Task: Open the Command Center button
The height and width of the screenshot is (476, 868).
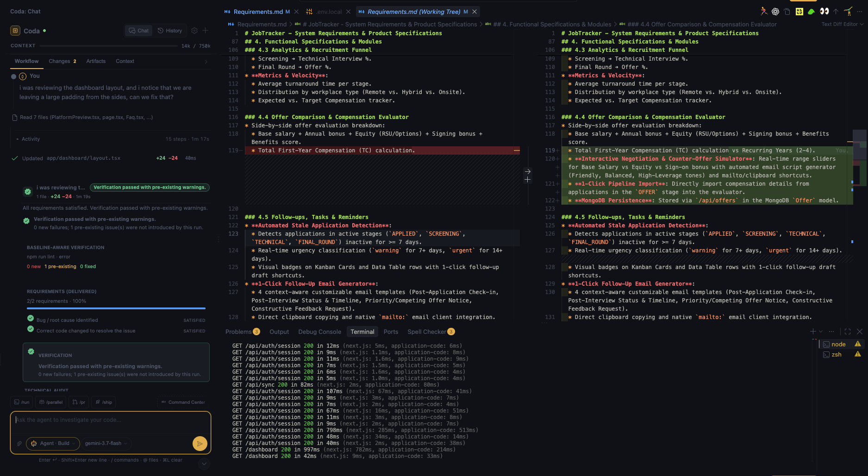Action: [183, 402]
